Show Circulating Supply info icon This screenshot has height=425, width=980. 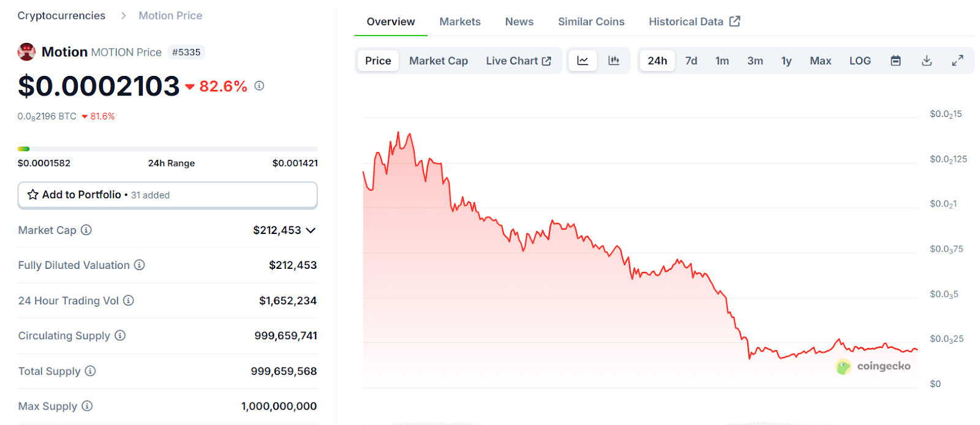click(x=120, y=336)
